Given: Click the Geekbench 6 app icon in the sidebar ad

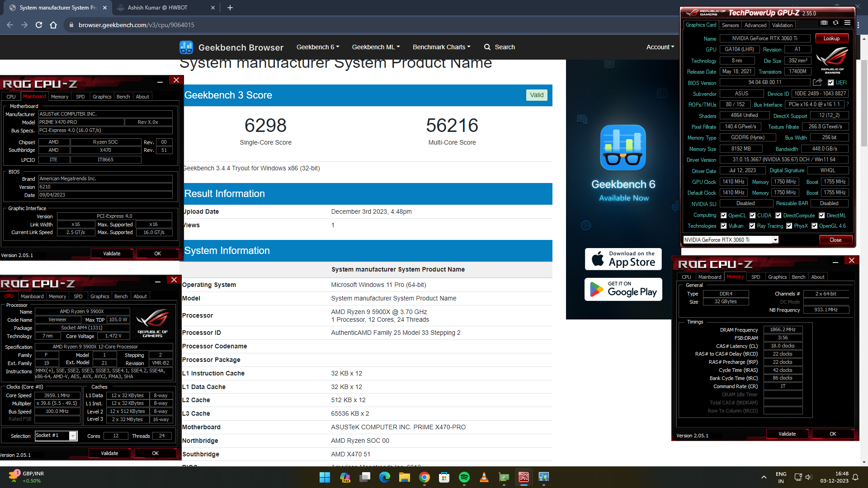Looking at the screenshot, I should (623, 147).
